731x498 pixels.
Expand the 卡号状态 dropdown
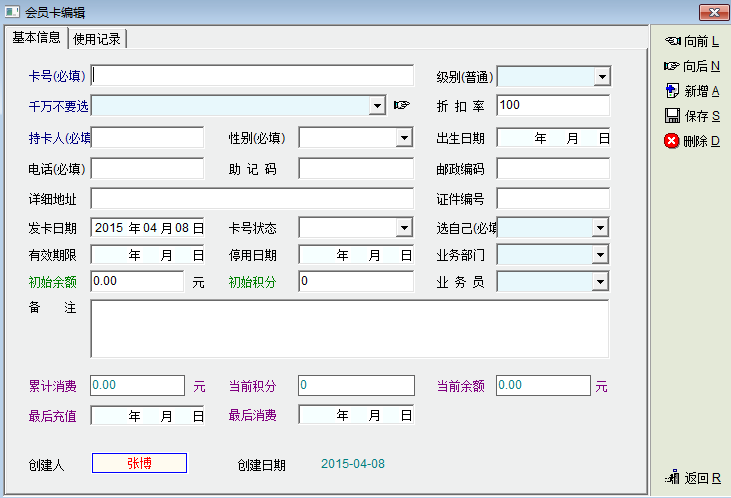[404, 228]
